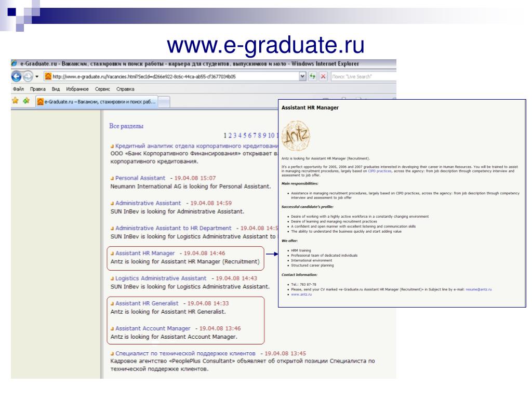Click 'Antz is looking for Assistant HR Generalist' text
The image size is (532, 399).
tap(168, 312)
